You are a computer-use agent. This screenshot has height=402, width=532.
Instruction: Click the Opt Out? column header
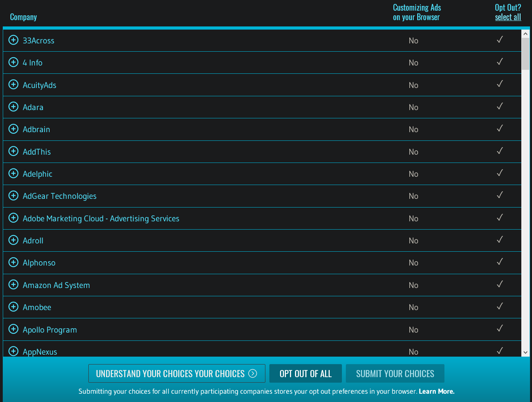[508, 7]
